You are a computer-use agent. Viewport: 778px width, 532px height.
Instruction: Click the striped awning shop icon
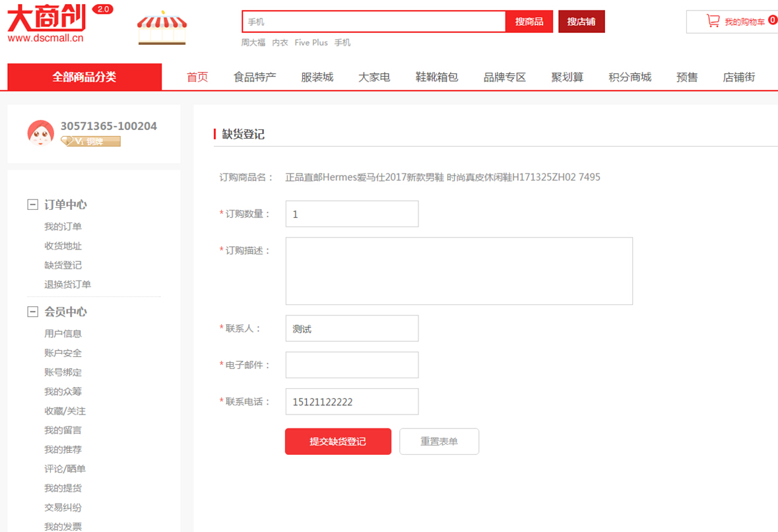(162, 28)
